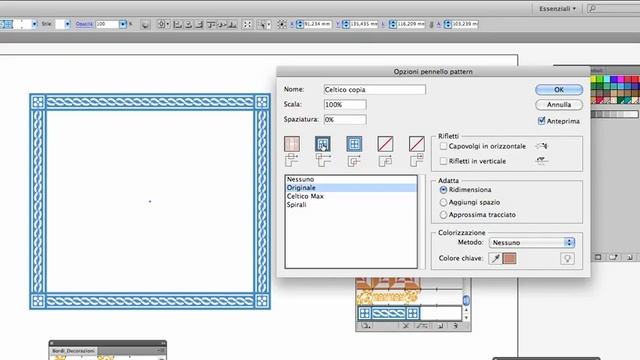Screen dimensions: 640x360
Task: Select the gold ornament brush thumbnail
Action: [387, 297]
